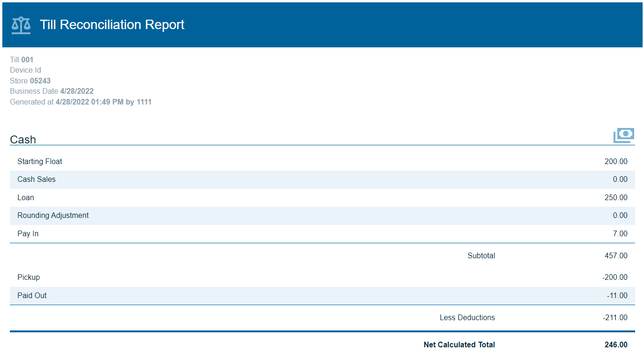Select the Loan row label
Viewport: 644px width, 352px height.
tap(26, 198)
